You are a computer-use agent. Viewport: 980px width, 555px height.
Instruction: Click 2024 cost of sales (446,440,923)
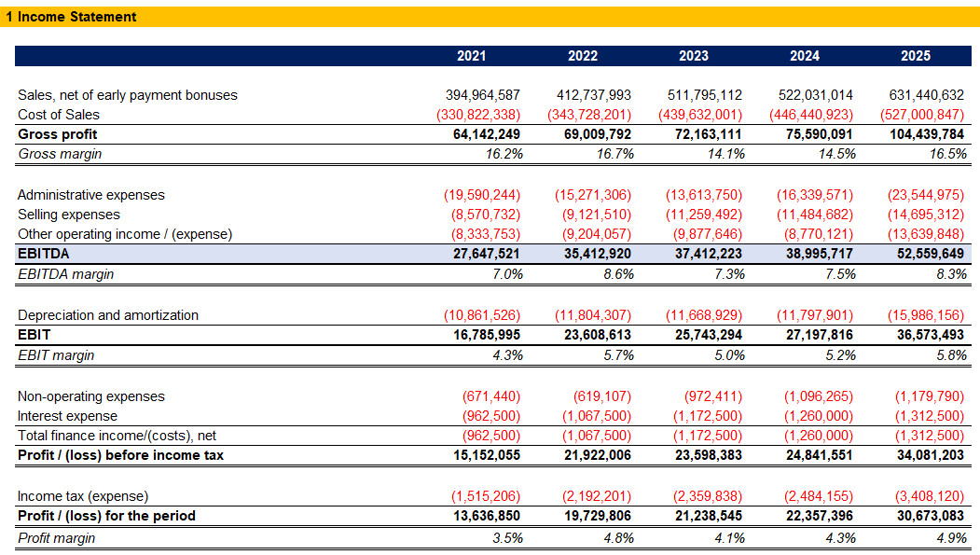point(811,115)
